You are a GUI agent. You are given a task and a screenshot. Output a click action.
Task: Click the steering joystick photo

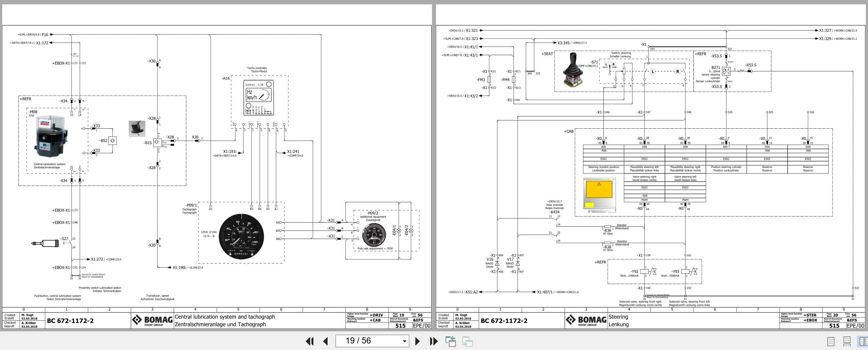573,70
